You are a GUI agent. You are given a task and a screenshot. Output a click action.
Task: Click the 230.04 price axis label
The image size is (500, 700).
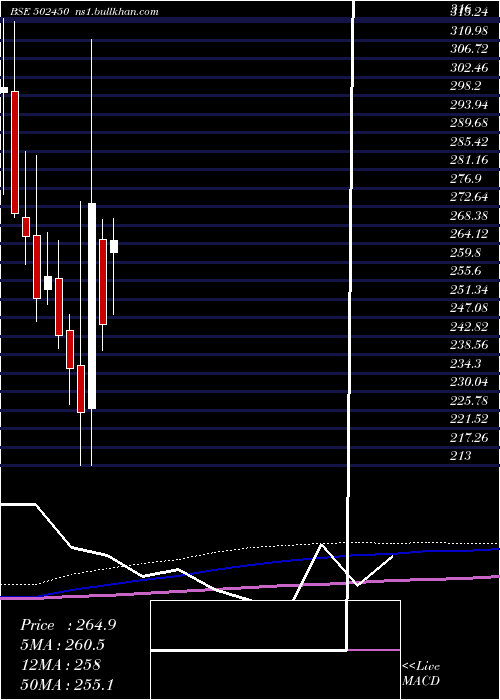[469, 382]
